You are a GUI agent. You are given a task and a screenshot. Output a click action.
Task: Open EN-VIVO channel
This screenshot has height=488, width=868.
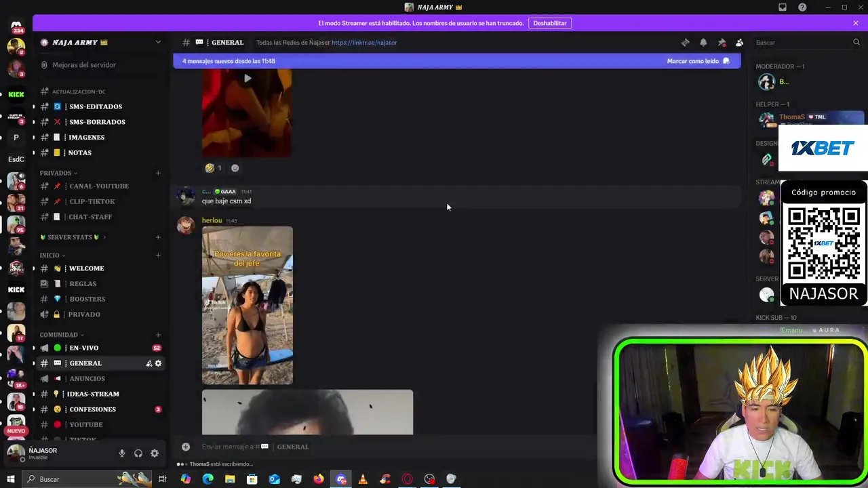coord(83,348)
